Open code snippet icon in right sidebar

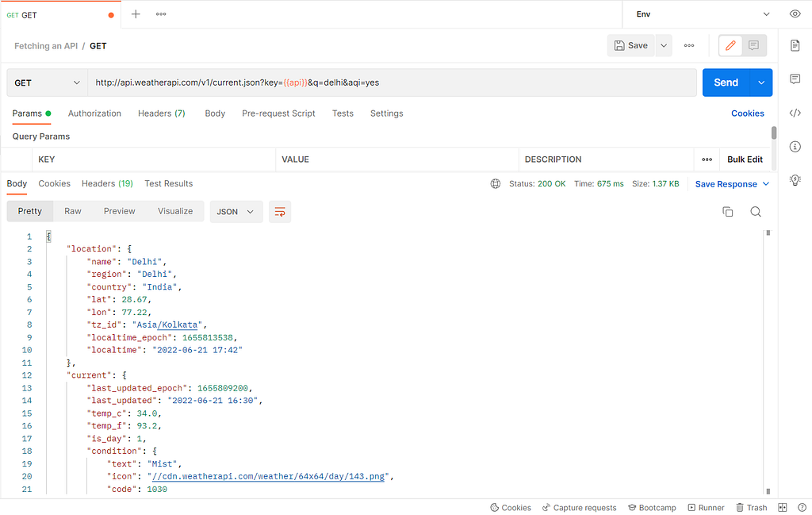tap(795, 113)
